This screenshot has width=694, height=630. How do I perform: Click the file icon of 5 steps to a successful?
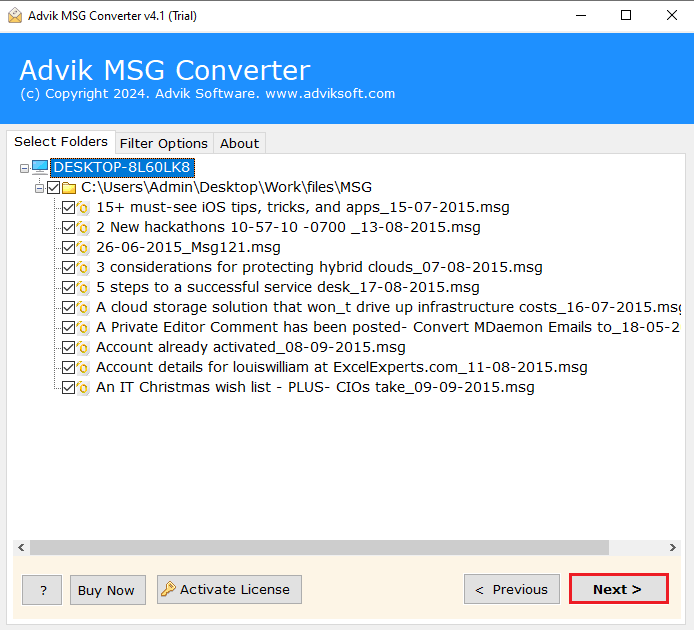83,287
